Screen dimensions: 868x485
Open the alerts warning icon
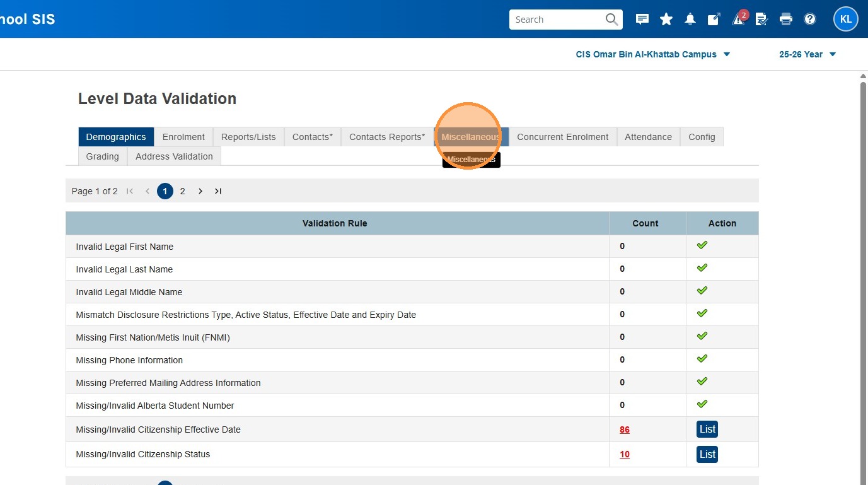[738, 20]
